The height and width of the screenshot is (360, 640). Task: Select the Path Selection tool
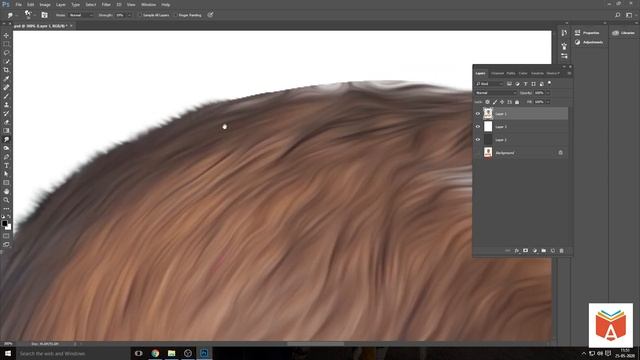[6, 174]
